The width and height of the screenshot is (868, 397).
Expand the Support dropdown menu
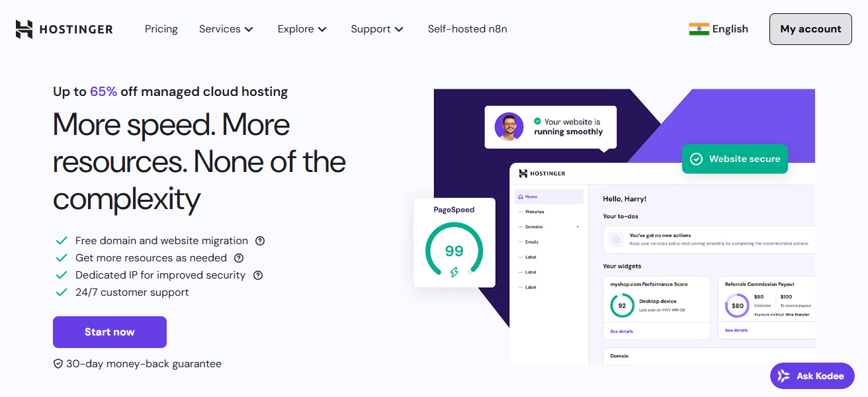377,29
